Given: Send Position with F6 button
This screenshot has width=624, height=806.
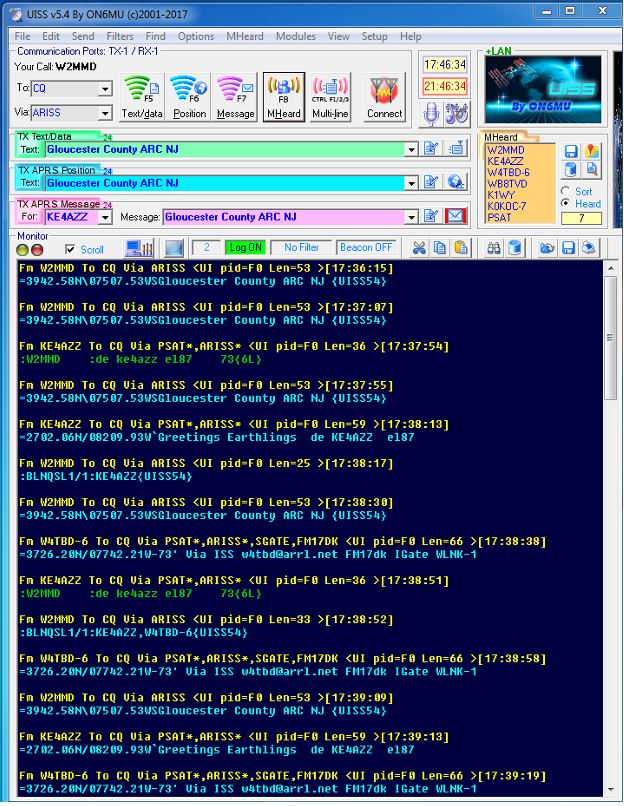Looking at the screenshot, I should (189, 97).
